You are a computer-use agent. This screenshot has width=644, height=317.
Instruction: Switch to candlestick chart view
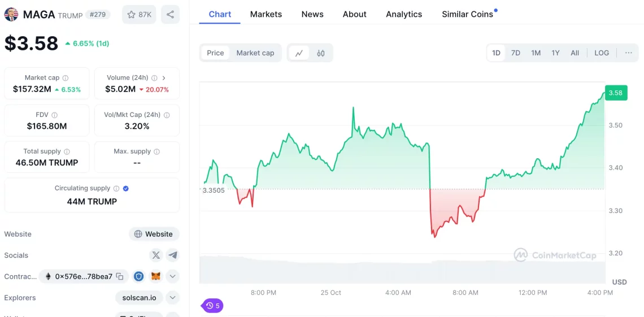(x=321, y=53)
